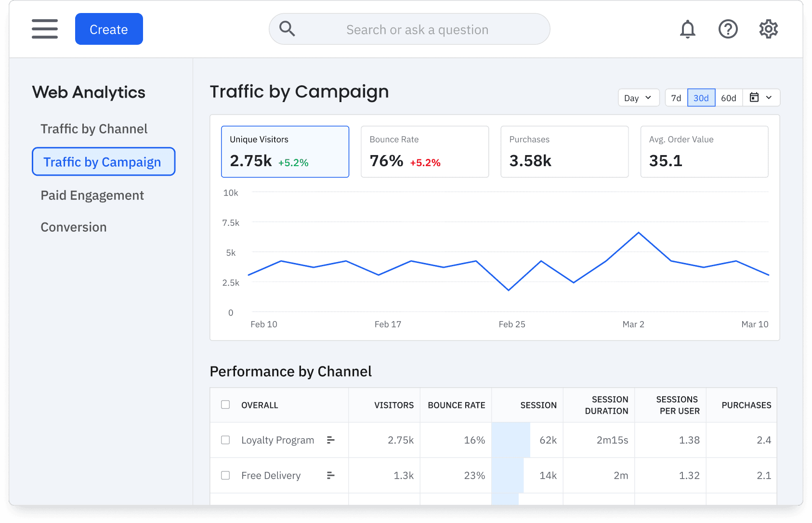Click the breakdown icon beside Loyalty Program
This screenshot has width=812, height=523.
point(330,440)
